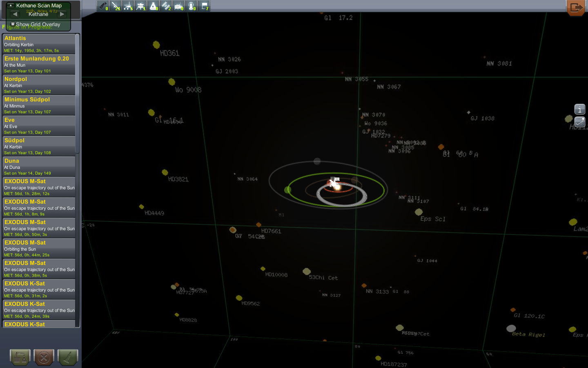Toggle the probe filter showing 21 vessels

click(x=116, y=6)
